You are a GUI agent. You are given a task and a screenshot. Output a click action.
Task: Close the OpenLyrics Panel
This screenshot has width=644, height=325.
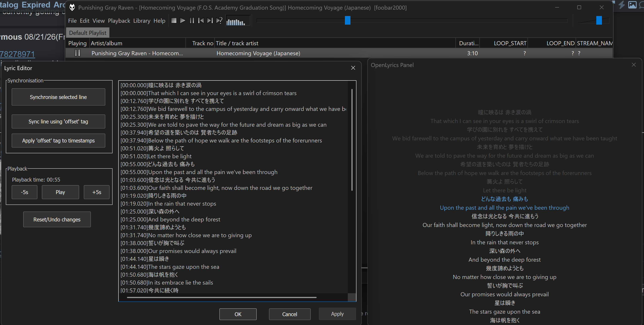[633, 65]
